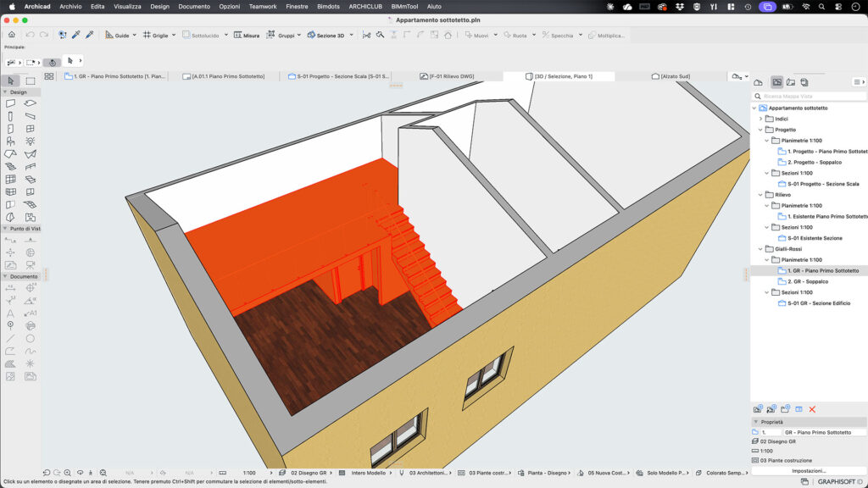The image size is (868, 488).
Task: Collapse the Gialli-Rossi folder
Action: [760, 249]
